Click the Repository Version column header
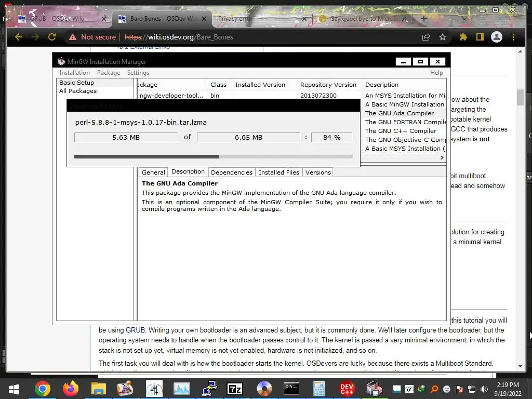 pyautogui.click(x=328, y=85)
